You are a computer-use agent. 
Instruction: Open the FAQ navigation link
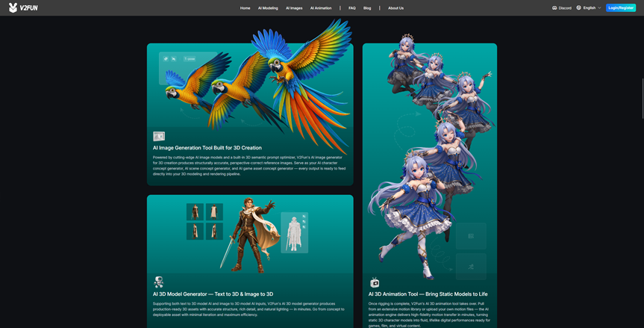coord(352,7)
